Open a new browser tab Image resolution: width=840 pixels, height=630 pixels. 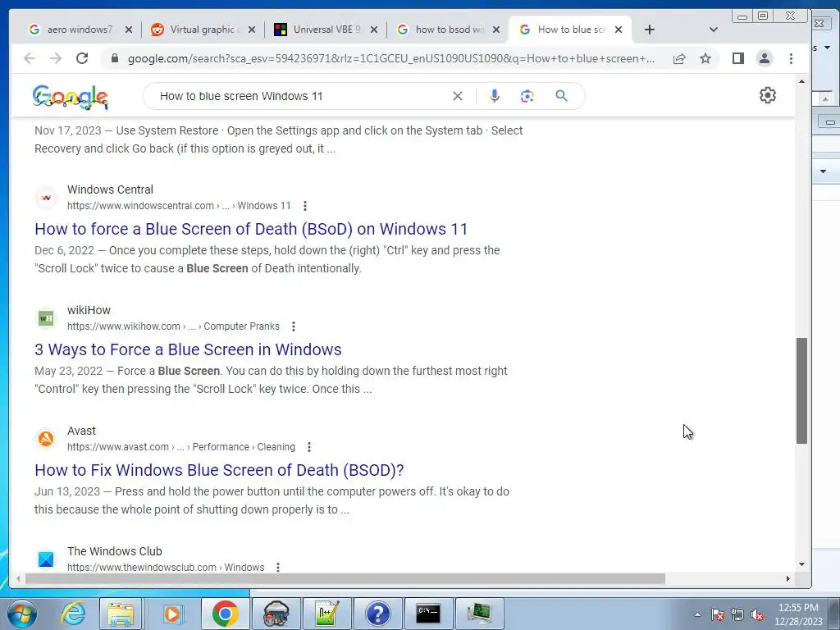pyautogui.click(x=650, y=30)
